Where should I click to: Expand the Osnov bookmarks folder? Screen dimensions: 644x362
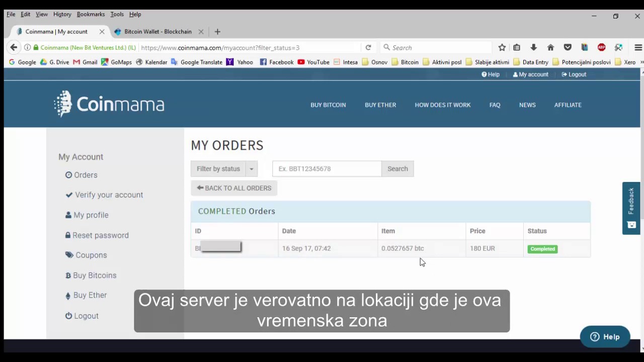click(x=374, y=62)
